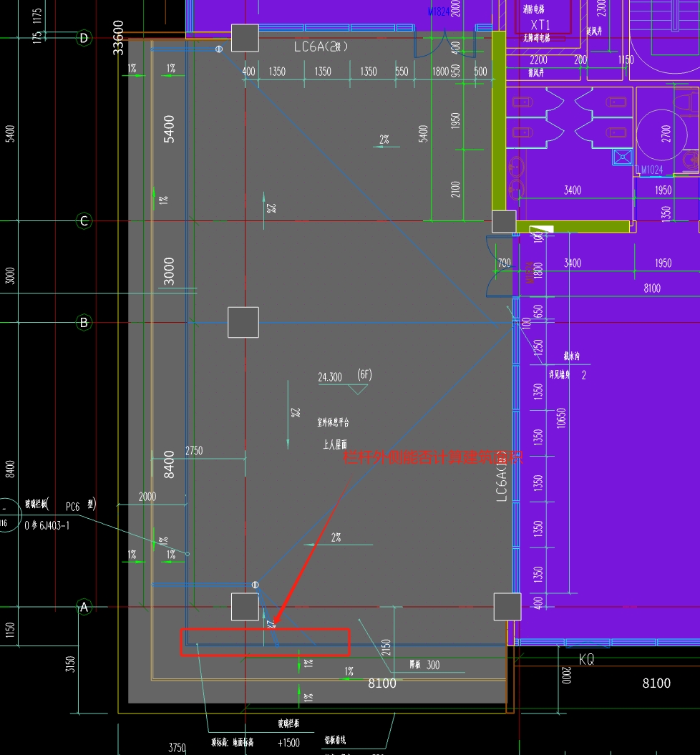Pick the floor drain symbol above axis A column
This screenshot has height=755, width=700.
tap(255, 585)
